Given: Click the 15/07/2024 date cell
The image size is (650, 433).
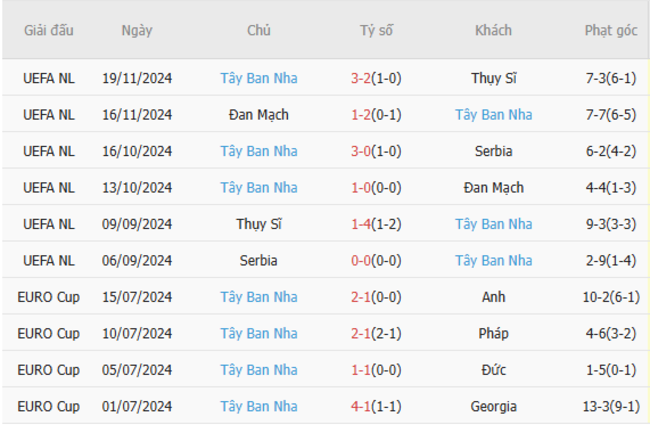Looking at the screenshot, I should point(137,297).
